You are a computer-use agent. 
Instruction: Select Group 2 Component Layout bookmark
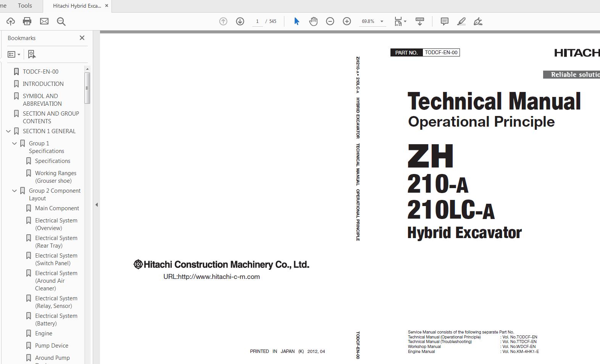[55, 195]
